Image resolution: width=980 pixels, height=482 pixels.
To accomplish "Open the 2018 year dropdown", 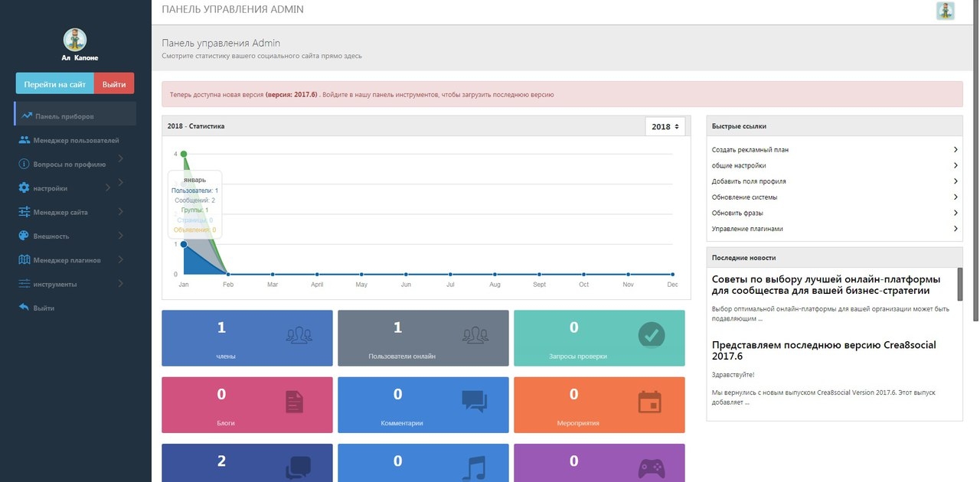I will [x=665, y=127].
